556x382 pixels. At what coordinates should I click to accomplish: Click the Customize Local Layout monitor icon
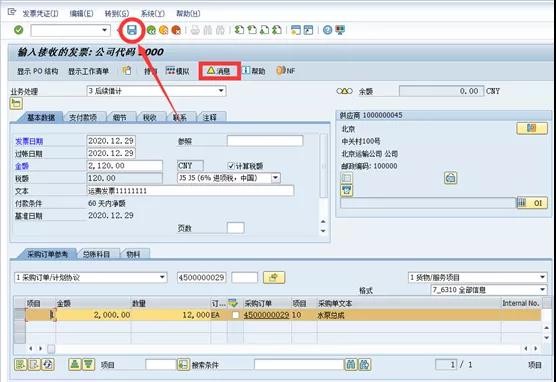[x=340, y=30]
